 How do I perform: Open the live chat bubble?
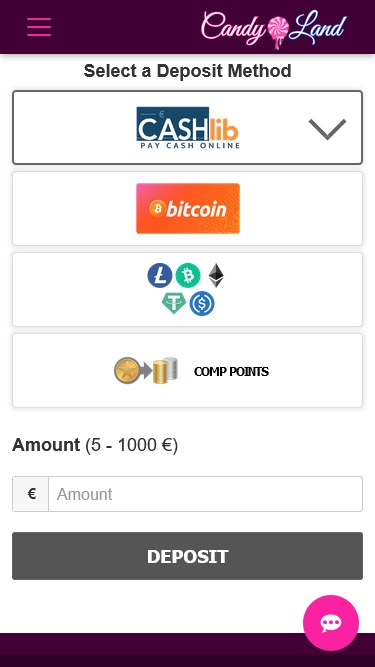coord(331,623)
